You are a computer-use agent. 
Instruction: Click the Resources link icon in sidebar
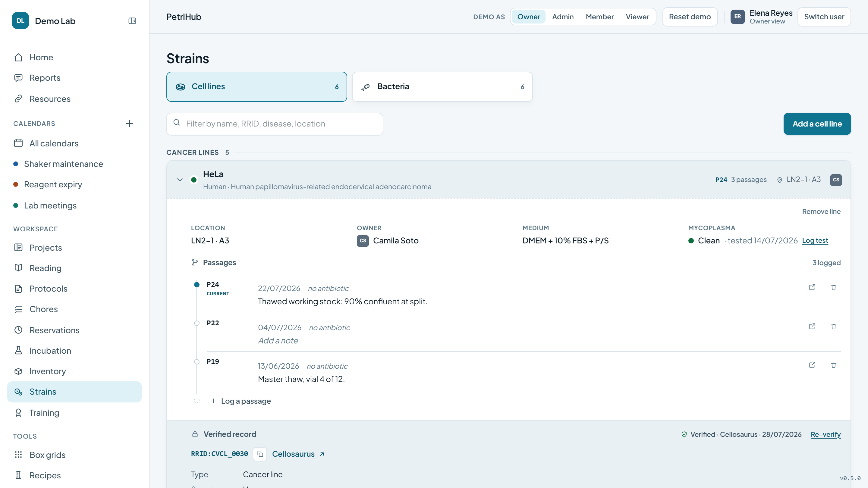point(18,99)
